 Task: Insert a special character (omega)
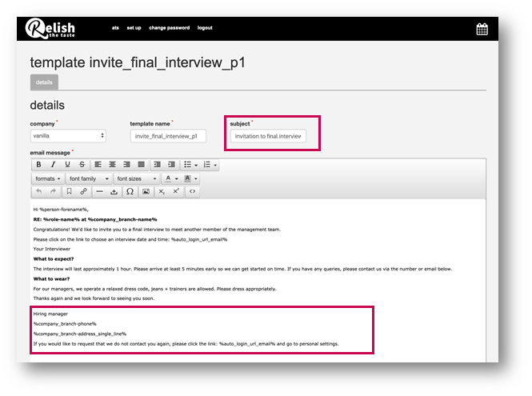click(130, 192)
